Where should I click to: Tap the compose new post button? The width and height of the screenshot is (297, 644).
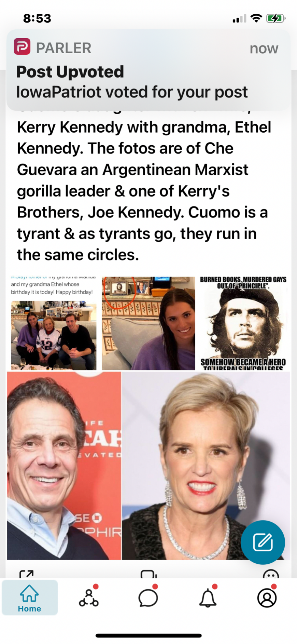tap(263, 542)
